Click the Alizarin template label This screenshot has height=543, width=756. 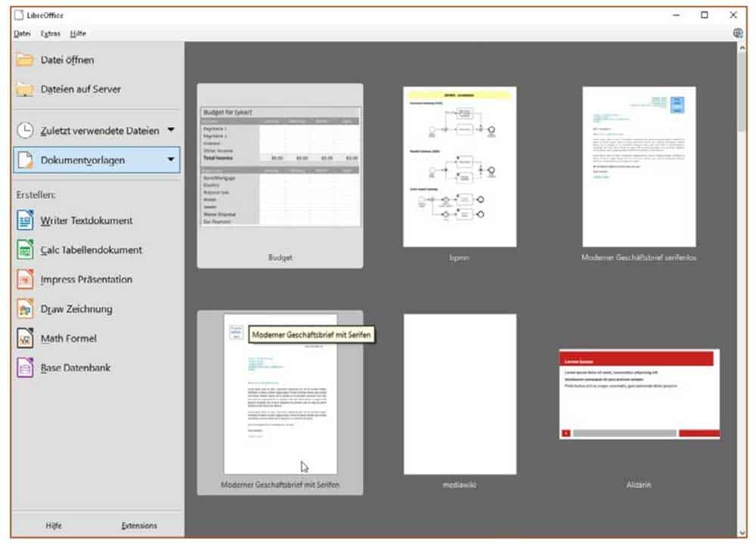(x=639, y=485)
